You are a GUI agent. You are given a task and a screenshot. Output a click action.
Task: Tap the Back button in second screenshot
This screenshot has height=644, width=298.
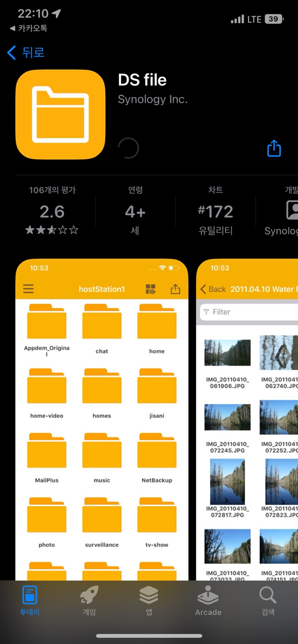213,289
